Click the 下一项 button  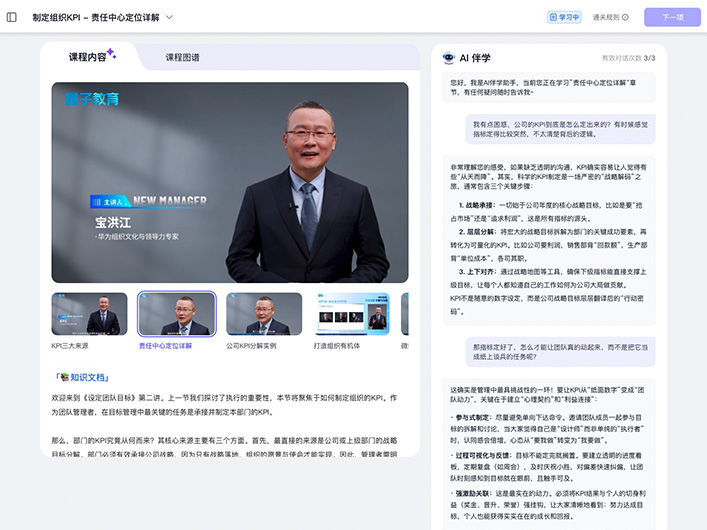pos(672,17)
